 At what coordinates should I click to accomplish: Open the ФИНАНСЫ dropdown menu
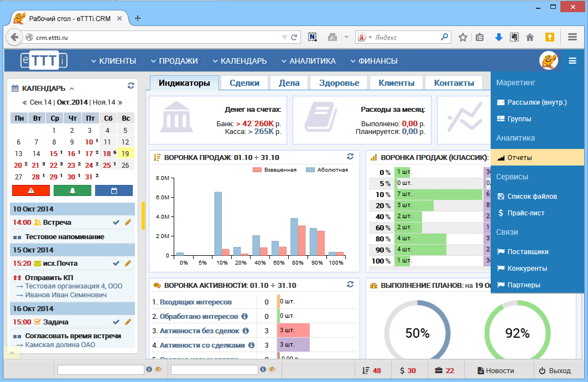coord(373,61)
